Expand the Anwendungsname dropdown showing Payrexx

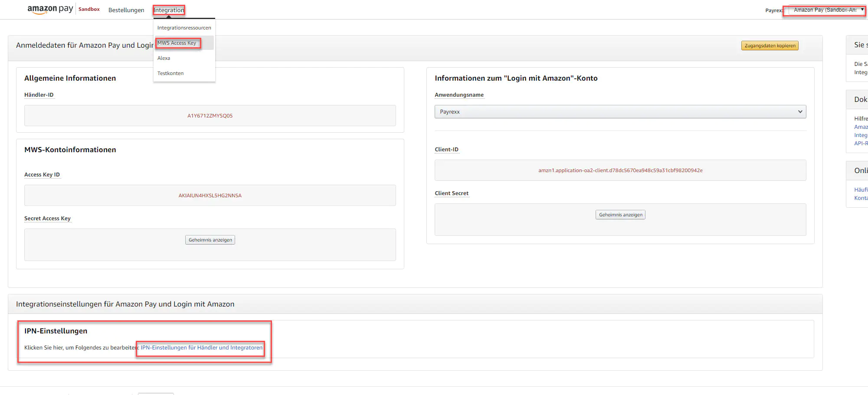pos(620,112)
